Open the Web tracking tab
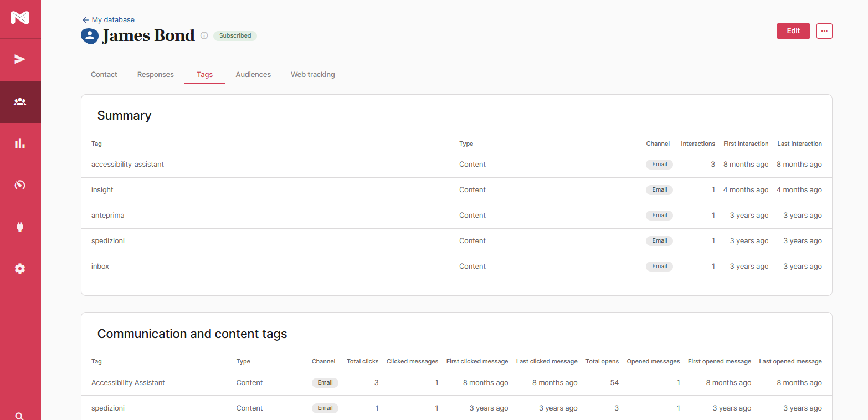This screenshot has height=420, width=868. pos(312,74)
